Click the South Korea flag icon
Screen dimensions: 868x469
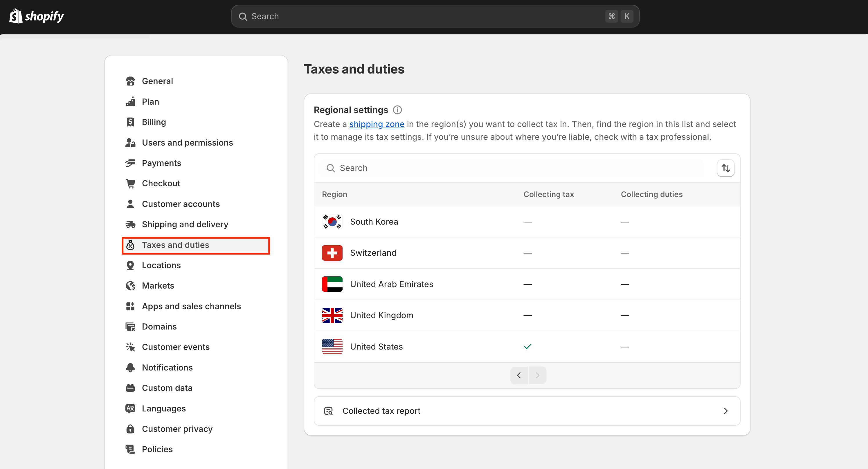pyautogui.click(x=332, y=221)
